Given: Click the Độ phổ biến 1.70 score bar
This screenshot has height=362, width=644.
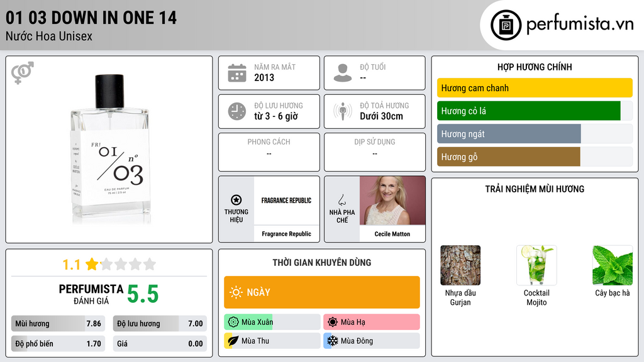Looking at the screenshot, I should (x=58, y=344).
